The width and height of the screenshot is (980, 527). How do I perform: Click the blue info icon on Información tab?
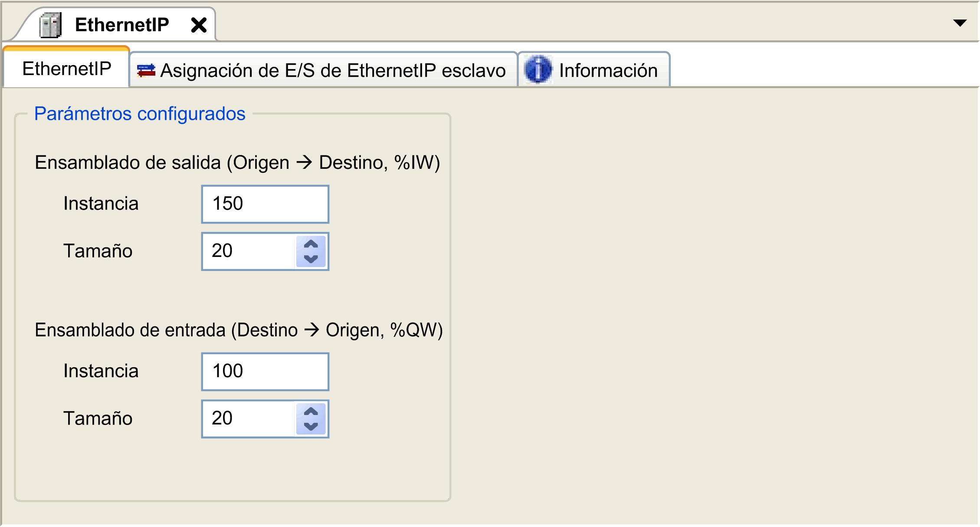click(538, 70)
